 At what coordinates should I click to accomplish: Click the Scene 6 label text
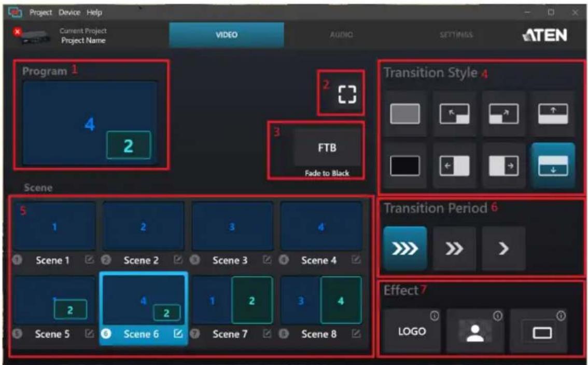(x=141, y=334)
